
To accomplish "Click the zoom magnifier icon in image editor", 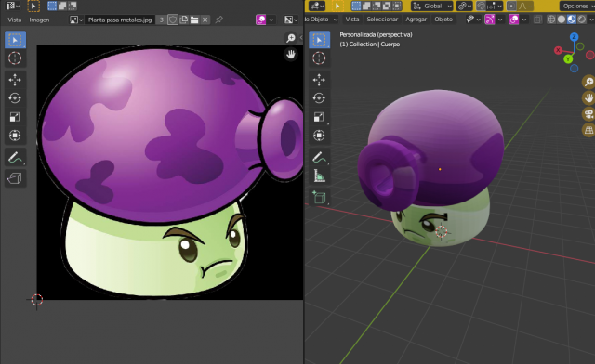I will click(291, 38).
